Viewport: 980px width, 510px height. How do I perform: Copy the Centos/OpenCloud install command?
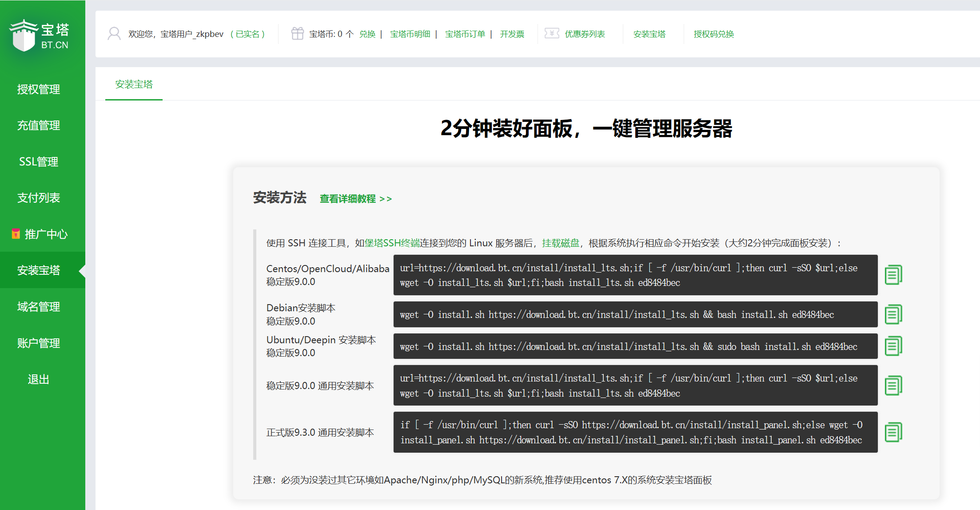893,275
